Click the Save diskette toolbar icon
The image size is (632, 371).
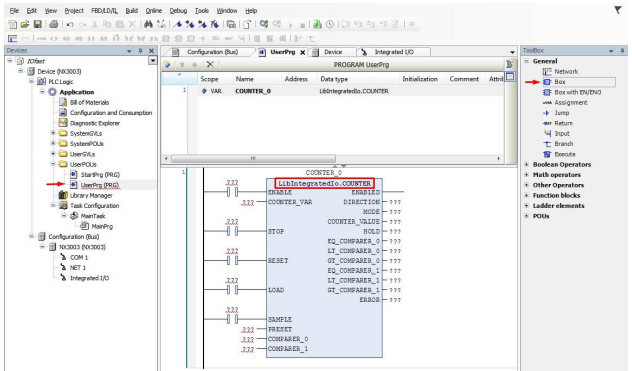click(x=37, y=25)
